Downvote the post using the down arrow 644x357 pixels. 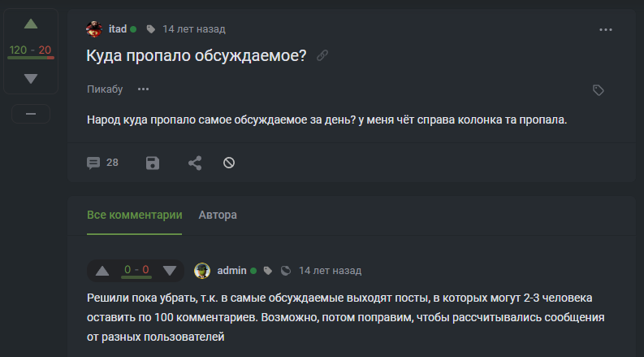click(31, 78)
